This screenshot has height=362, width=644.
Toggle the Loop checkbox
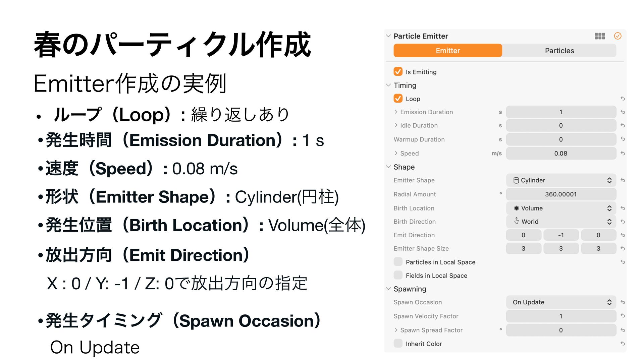[x=398, y=99]
